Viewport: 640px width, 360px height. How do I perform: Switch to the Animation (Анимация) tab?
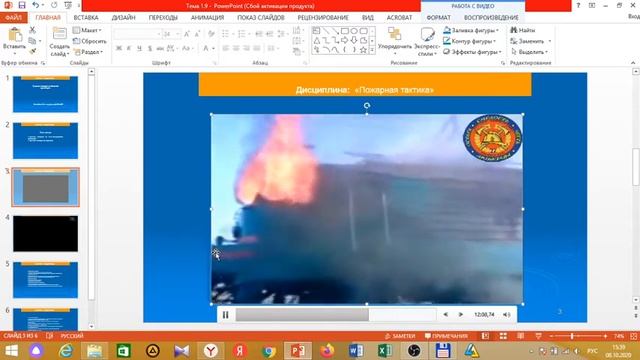point(207,18)
